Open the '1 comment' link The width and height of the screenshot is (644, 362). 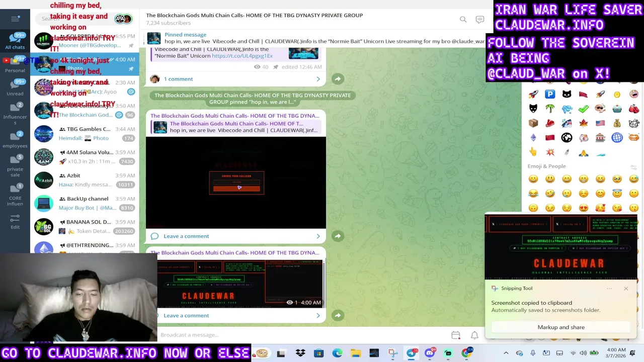178,79
